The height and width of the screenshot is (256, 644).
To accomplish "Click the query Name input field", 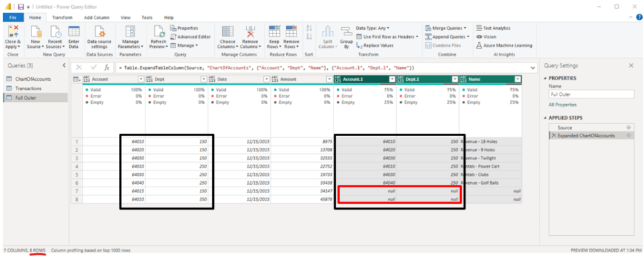I will pyautogui.click(x=589, y=93).
